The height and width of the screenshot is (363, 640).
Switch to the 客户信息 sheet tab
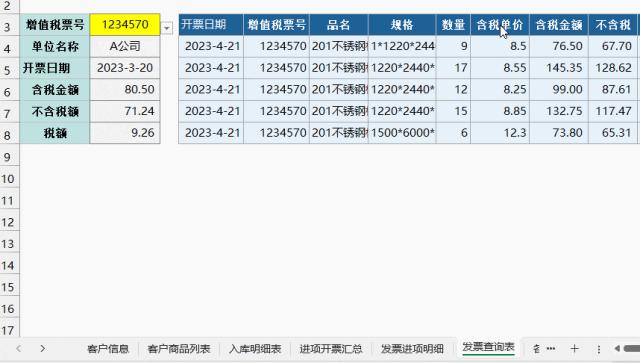(x=108, y=349)
